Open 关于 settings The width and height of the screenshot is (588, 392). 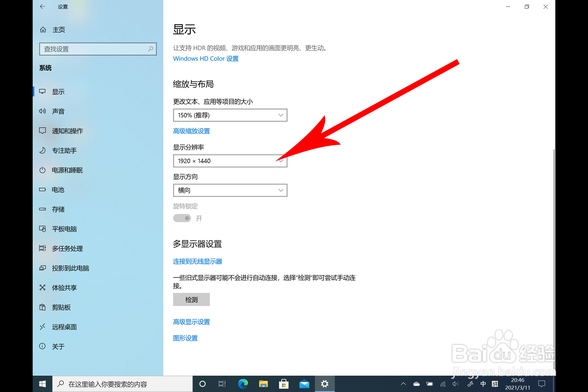pos(98,346)
